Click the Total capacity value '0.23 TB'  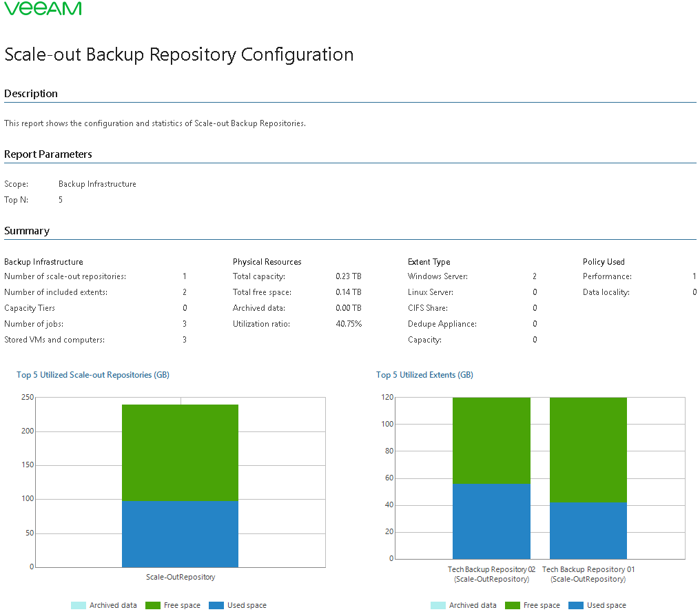click(349, 276)
